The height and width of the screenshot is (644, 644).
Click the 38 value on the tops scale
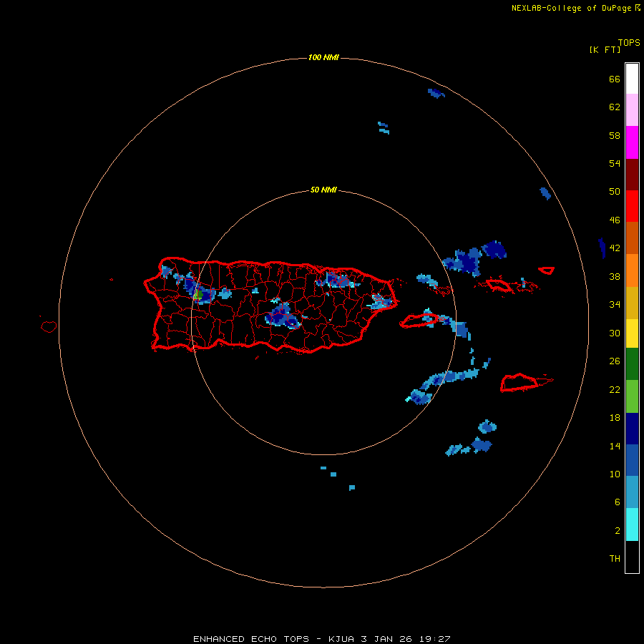tap(615, 277)
